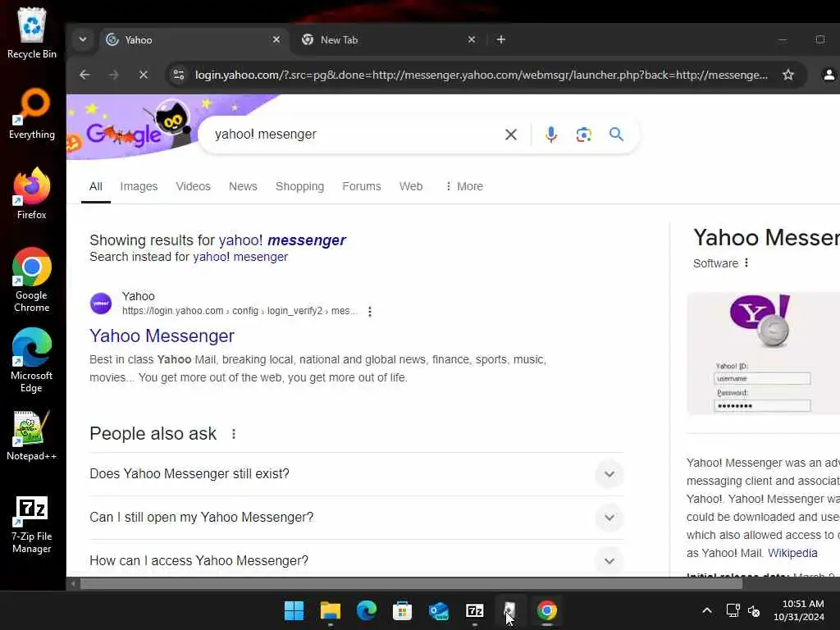Open the clock and date in taskbar
This screenshot has width=840, height=630.
click(x=799, y=610)
